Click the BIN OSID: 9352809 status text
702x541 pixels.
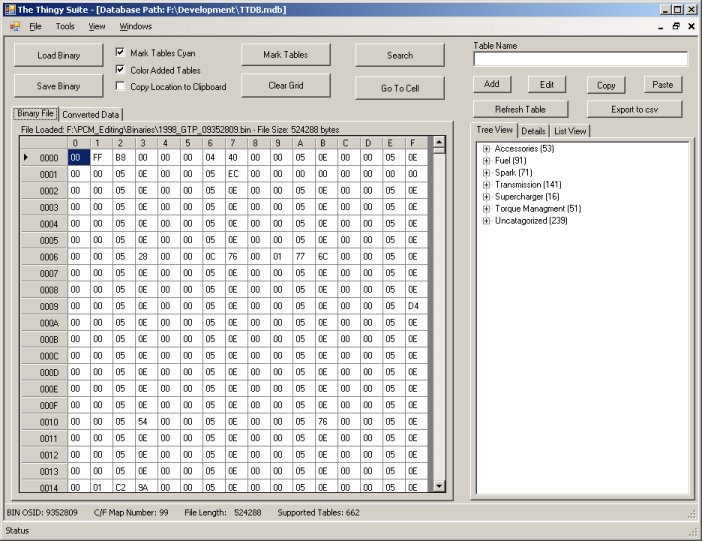coord(42,512)
